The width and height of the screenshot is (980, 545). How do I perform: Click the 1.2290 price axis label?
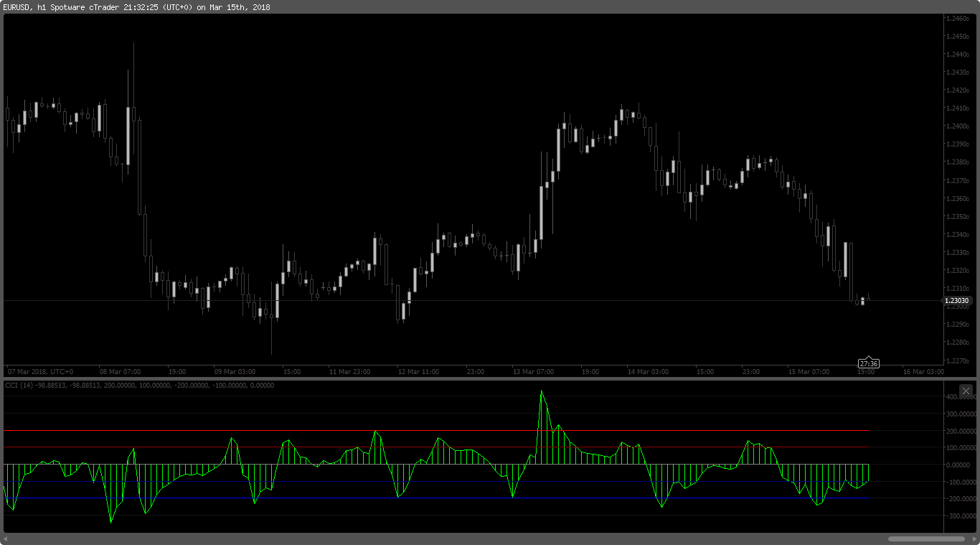[x=958, y=325]
